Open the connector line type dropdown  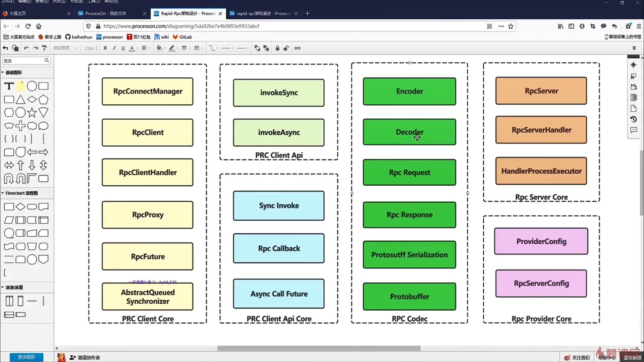click(213, 48)
